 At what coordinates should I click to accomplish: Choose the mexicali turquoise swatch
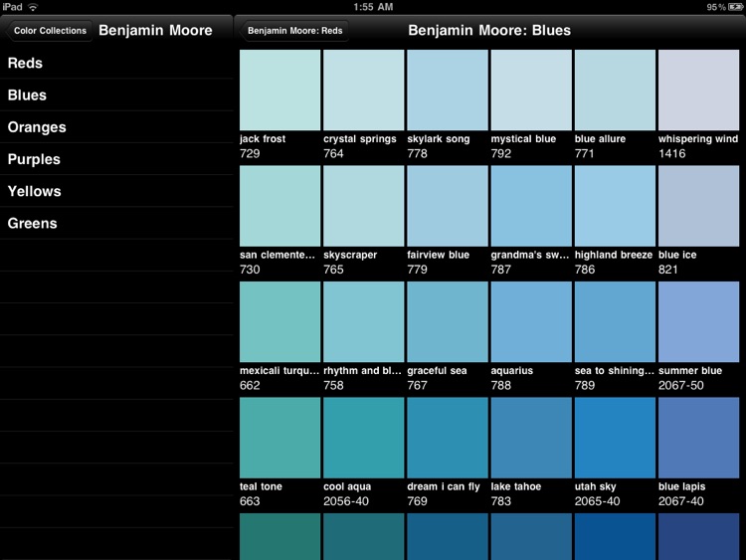(x=280, y=321)
